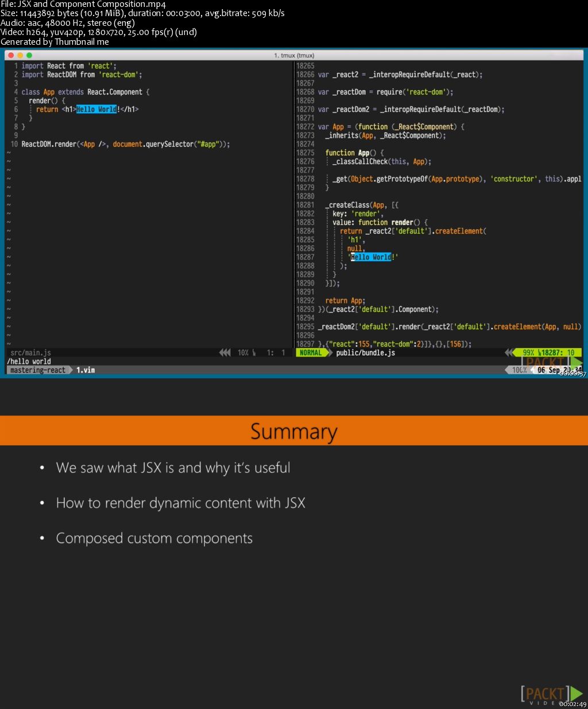The height and width of the screenshot is (709, 588).
Task: Select the 'Video: h264, yuv420p' metadata line
Action: 99,32
